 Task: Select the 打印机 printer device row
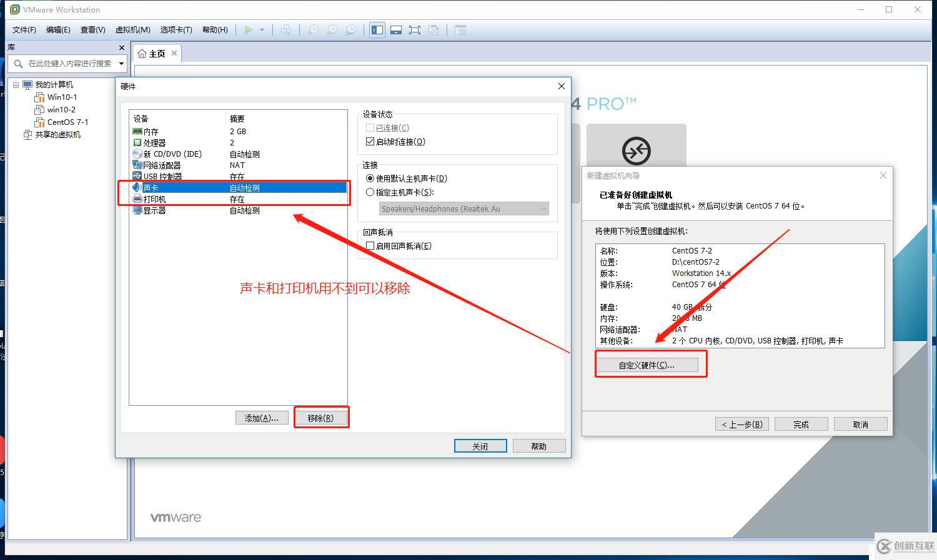tap(238, 199)
